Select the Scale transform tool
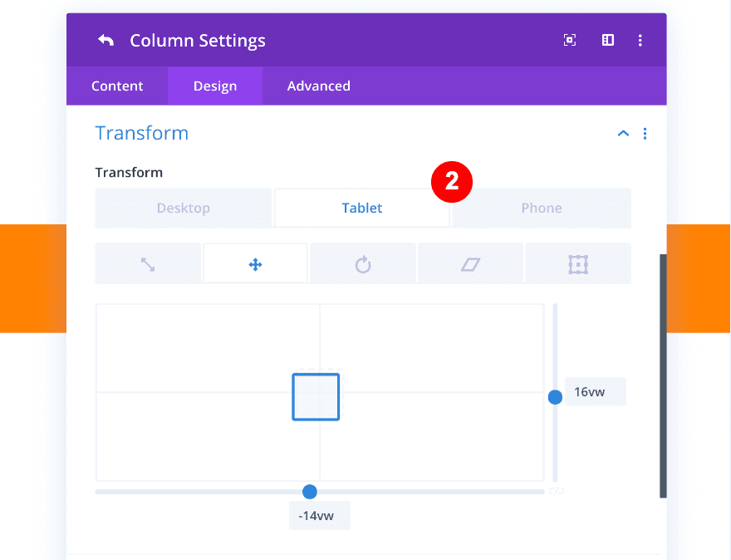Viewport: 731px width, 560px height. click(x=148, y=262)
